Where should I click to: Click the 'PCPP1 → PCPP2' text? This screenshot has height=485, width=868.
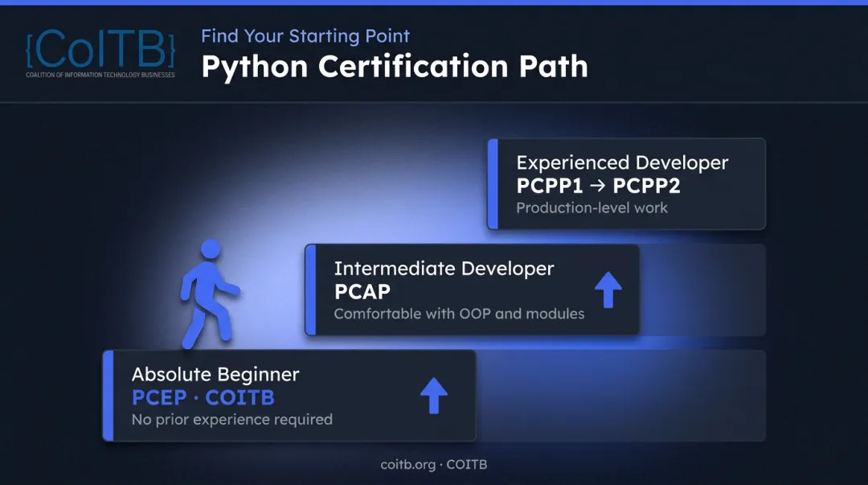598,186
